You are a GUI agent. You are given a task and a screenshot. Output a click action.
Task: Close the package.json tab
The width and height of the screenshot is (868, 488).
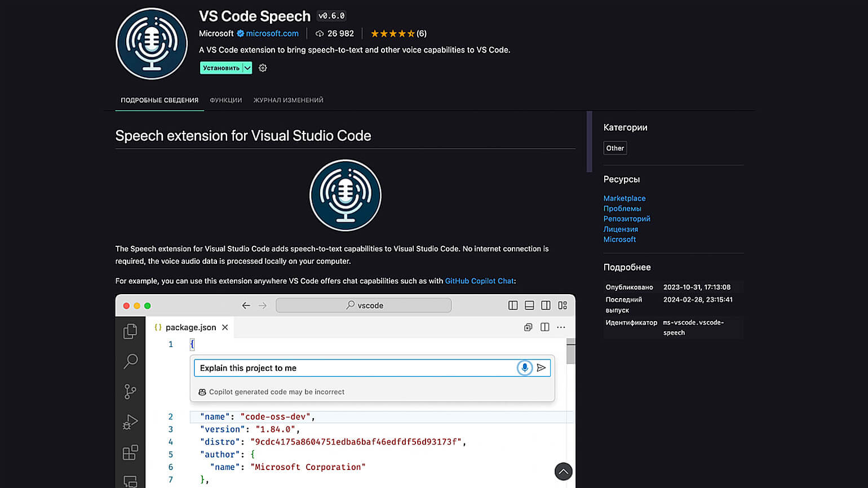point(225,327)
